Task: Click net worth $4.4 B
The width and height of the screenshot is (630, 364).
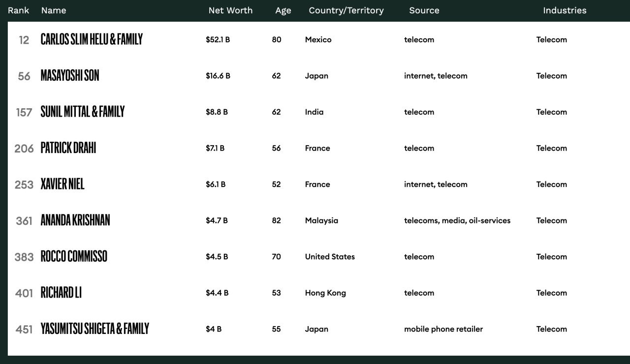Action: pyautogui.click(x=217, y=293)
